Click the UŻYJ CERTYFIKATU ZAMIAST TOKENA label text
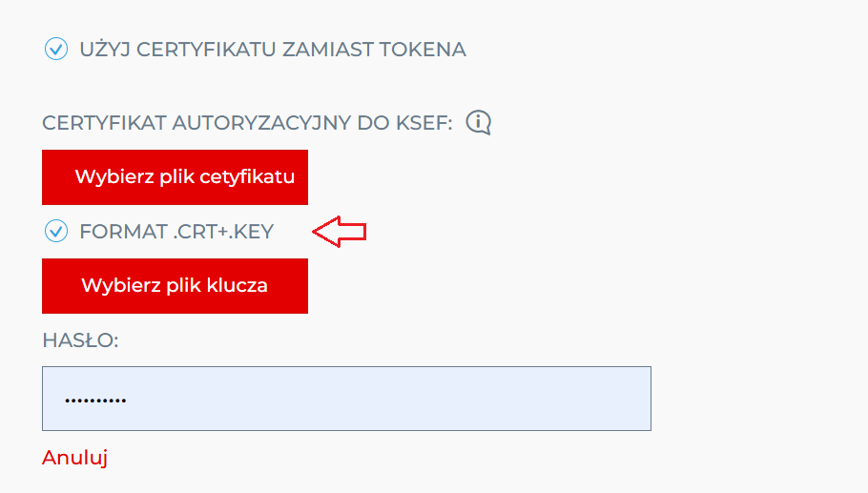The width and height of the screenshot is (868, 493). point(273,50)
